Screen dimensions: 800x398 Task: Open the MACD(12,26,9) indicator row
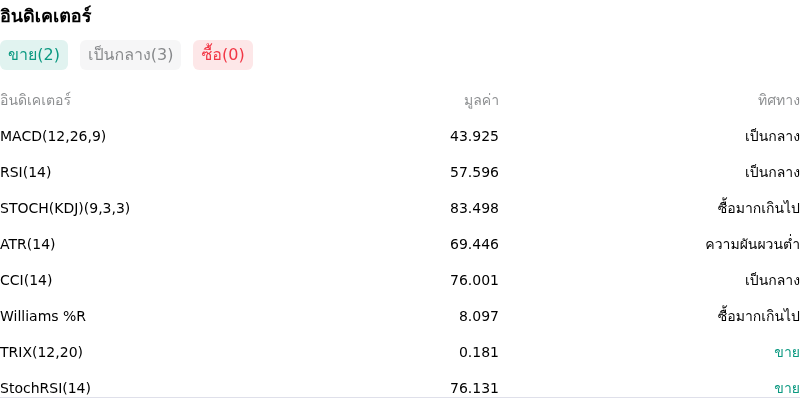pos(400,136)
